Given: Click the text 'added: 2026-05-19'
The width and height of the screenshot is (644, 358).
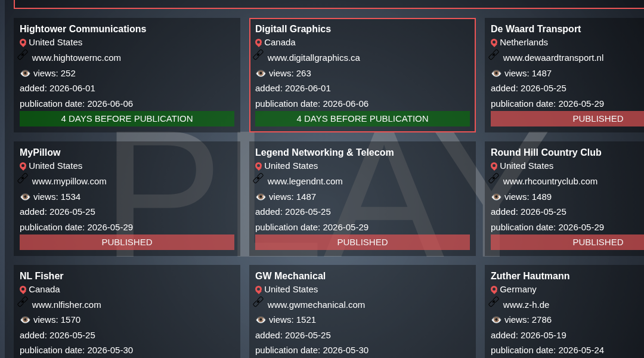Looking at the screenshot, I should (528, 335).
